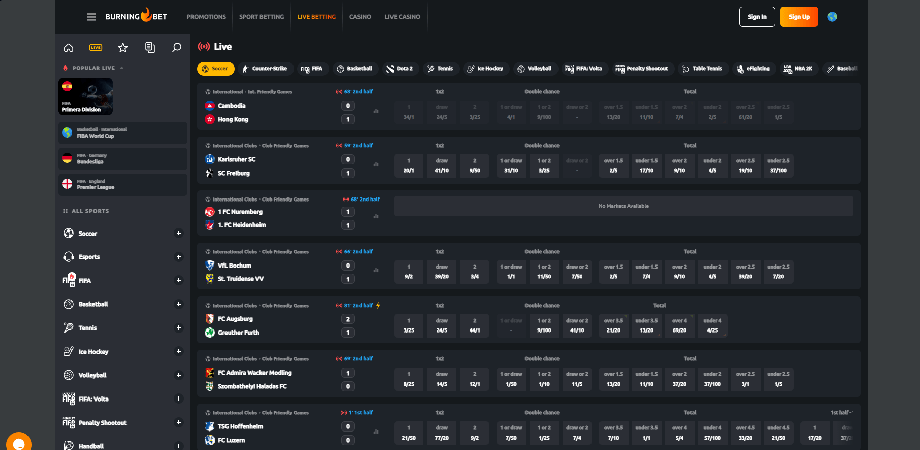
Task: Open the bet slip document icon
Action: coord(149,47)
